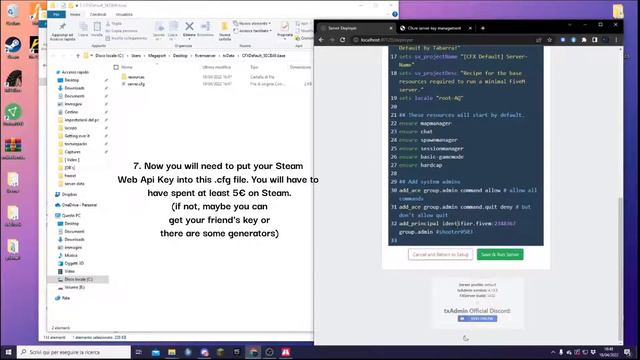The height and width of the screenshot is (360, 640).
Task: Open a new browser tab
Action: click(x=483, y=28)
